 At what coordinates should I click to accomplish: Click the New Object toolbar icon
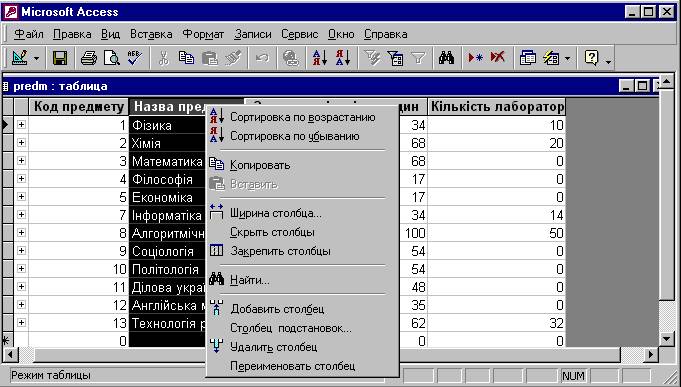[x=551, y=58]
